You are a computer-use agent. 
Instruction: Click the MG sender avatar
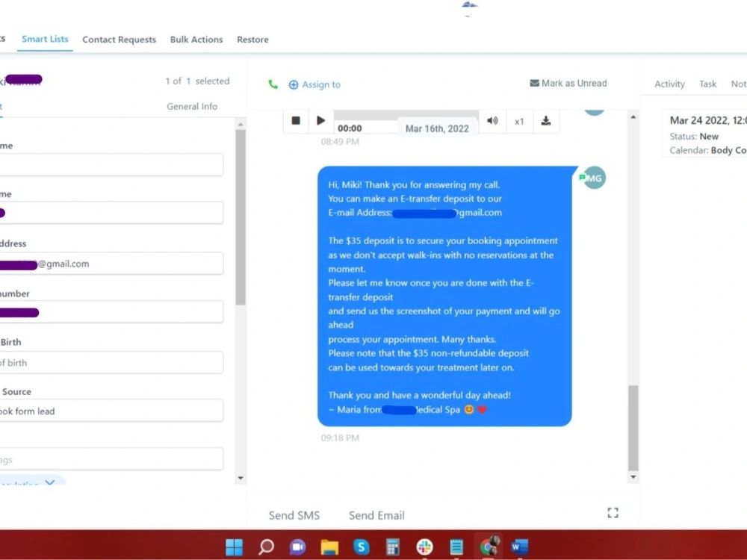(x=594, y=178)
